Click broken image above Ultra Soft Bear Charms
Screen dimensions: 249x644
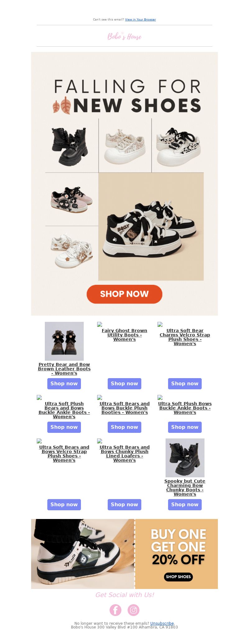click(160, 324)
